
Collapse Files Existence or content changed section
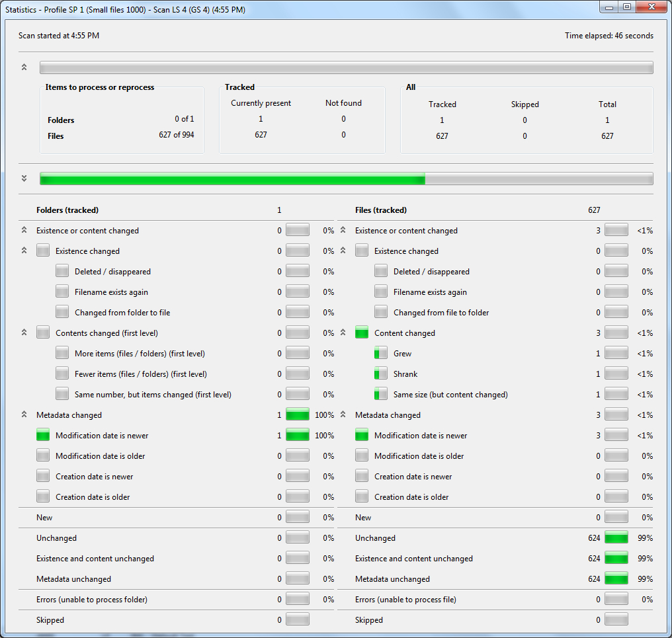coord(343,231)
